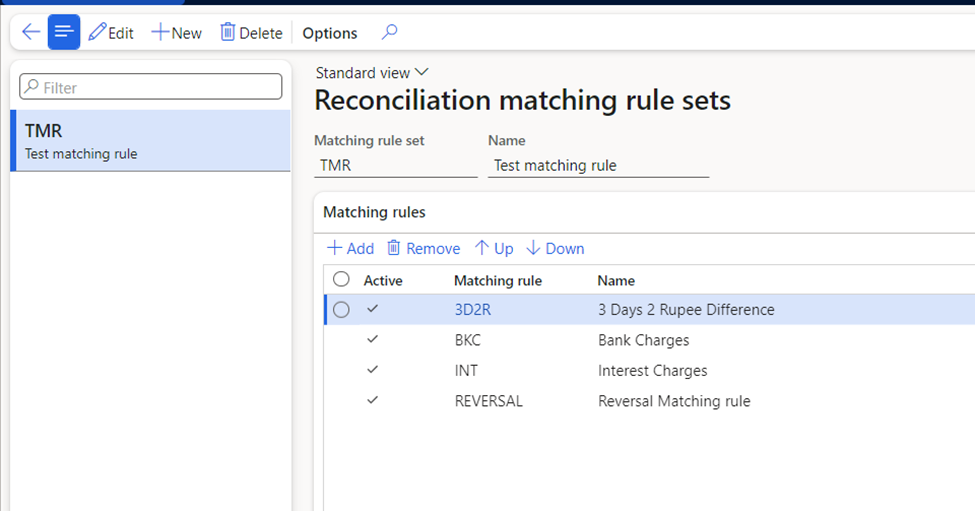Toggle selection circle for 3D2R row
Screen dimensions: 975x511
[x=341, y=310]
